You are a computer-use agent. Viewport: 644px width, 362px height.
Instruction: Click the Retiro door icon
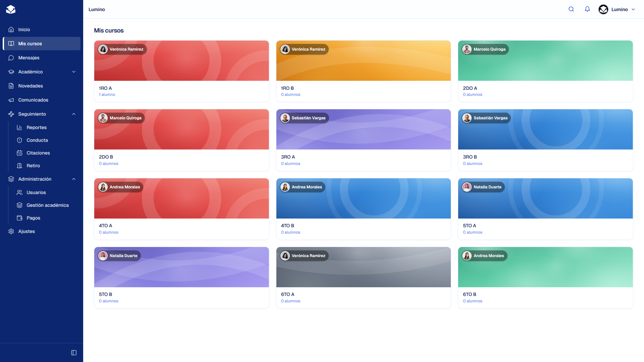(x=19, y=166)
